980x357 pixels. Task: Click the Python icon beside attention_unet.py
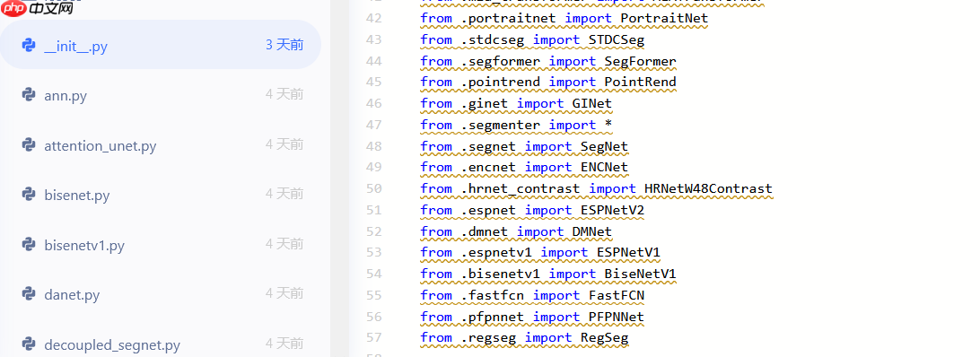[x=28, y=144]
